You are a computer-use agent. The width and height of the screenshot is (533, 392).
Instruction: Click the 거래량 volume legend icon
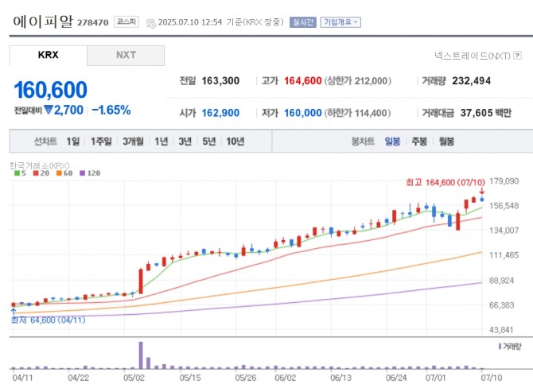pos(499,347)
